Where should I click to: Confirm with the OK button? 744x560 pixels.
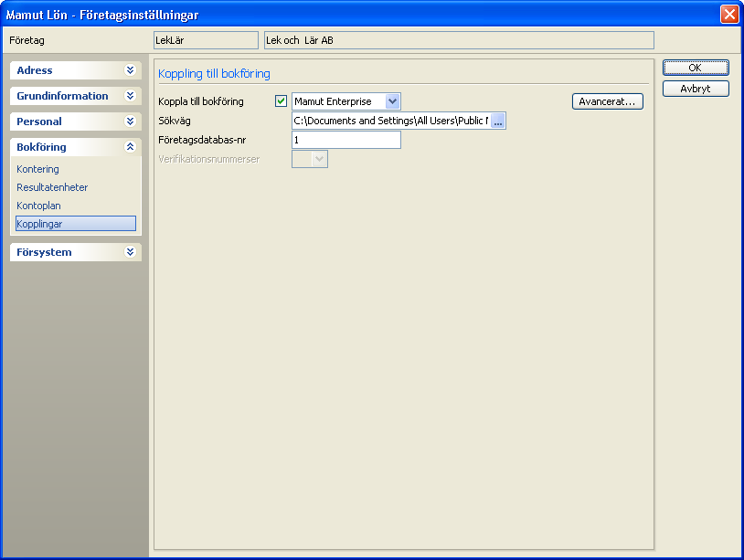[x=696, y=68]
